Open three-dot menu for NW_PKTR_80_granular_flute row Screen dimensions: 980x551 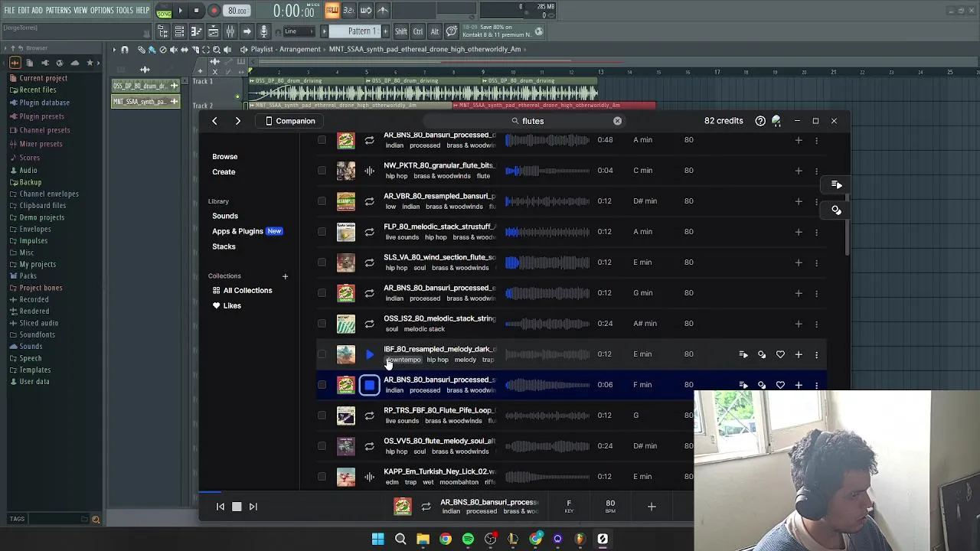point(816,171)
